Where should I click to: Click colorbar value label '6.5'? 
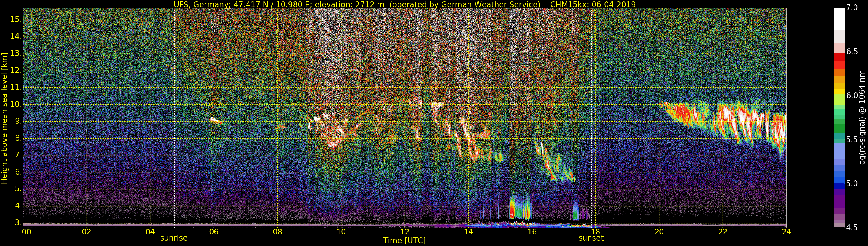click(852, 52)
